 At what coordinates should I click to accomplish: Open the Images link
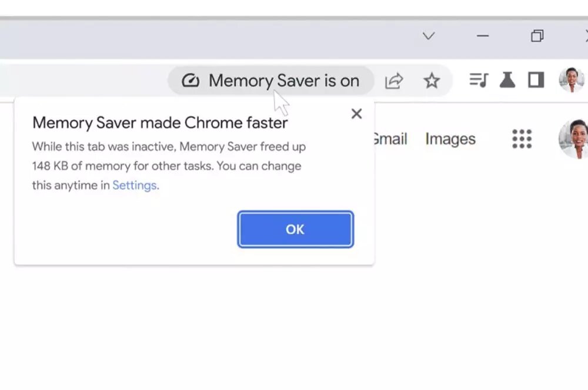[x=450, y=139]
